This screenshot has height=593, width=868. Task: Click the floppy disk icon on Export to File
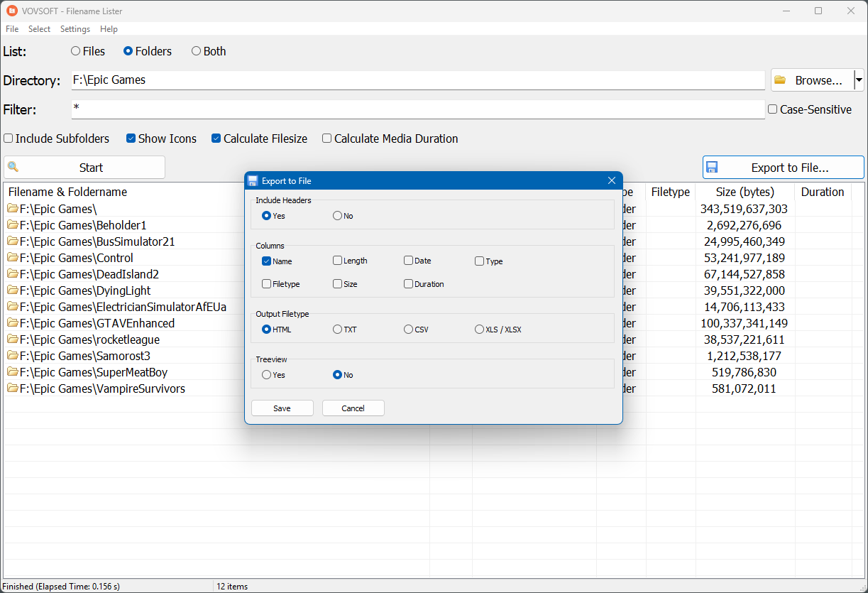[x=712, y=168]
